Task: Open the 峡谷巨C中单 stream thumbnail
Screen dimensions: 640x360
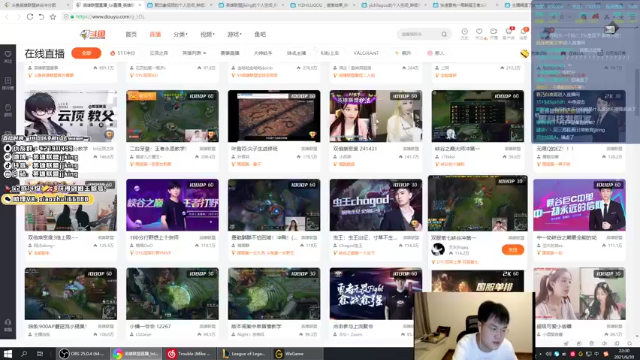Action: click(579, 204)
